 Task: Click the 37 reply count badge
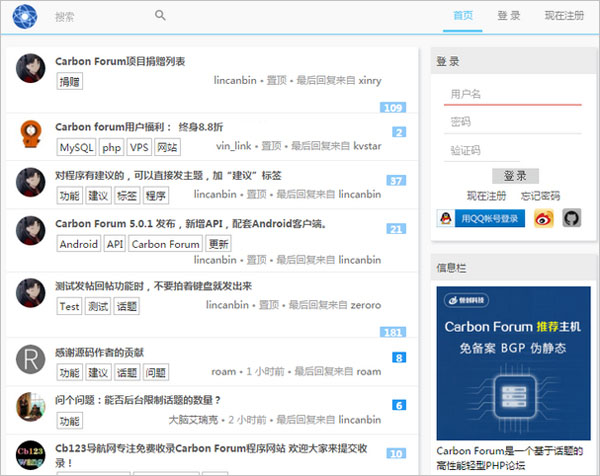396,181
